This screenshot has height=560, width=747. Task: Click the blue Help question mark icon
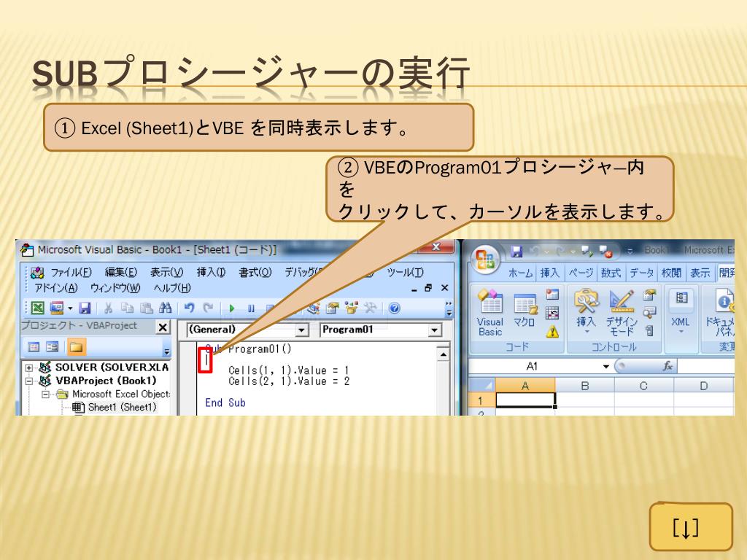394,308
